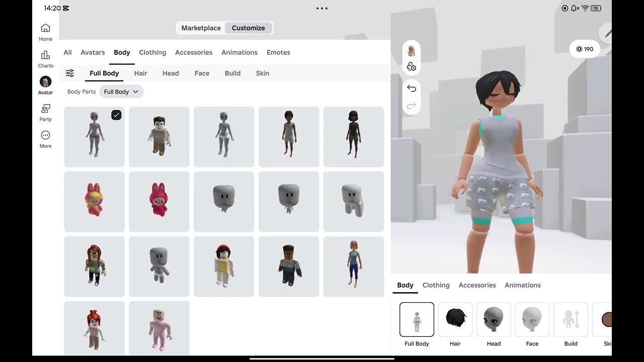Choose the glasses girl in the green shirt

(x=94, y=266)
